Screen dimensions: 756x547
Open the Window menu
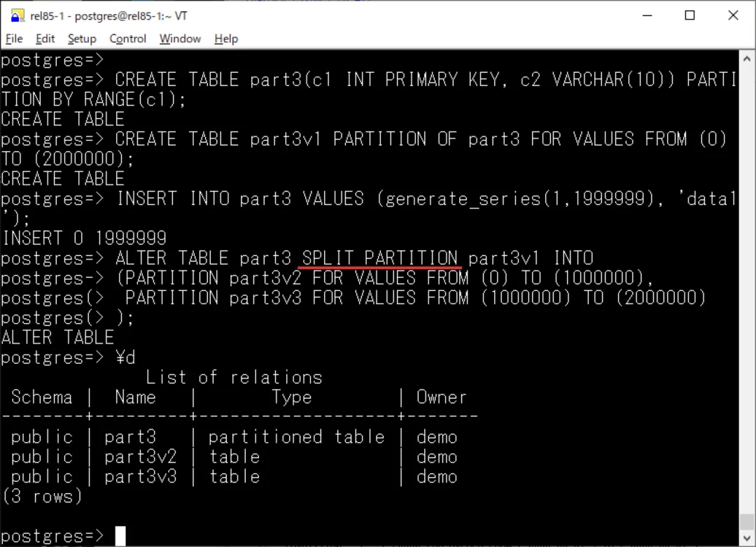point(180,38)
